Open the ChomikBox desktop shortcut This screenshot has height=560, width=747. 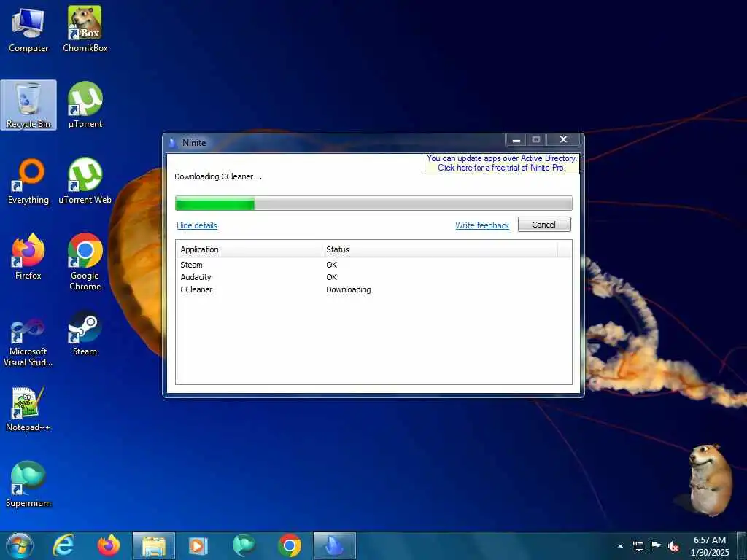(85, 29)
